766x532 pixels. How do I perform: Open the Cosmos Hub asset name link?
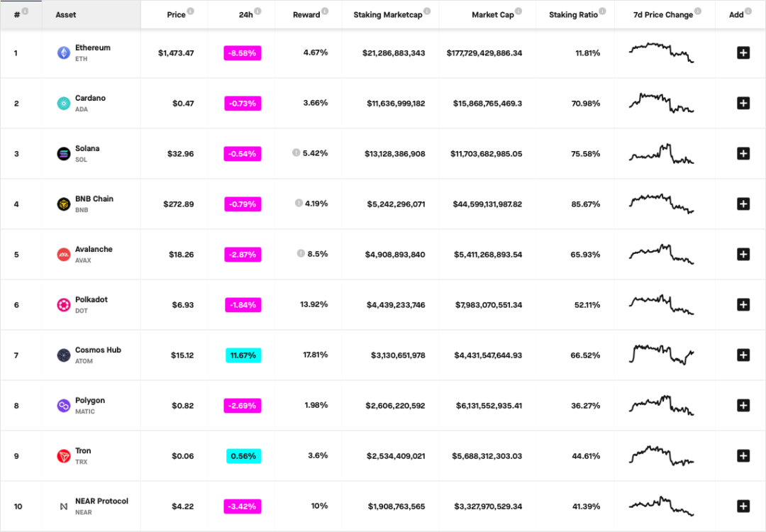(98, 350)
